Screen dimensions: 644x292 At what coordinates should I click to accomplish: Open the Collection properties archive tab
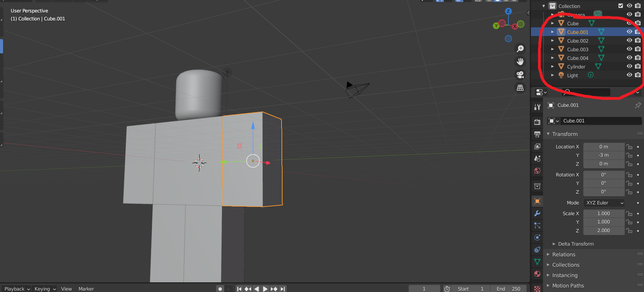click(537, 186)
